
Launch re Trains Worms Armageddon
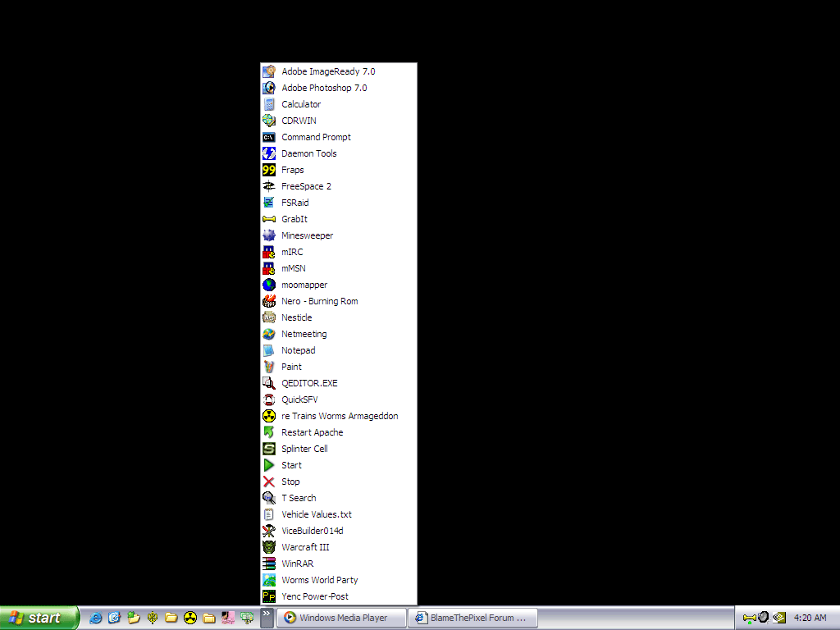pyautogui.click(x=339, y=416)
